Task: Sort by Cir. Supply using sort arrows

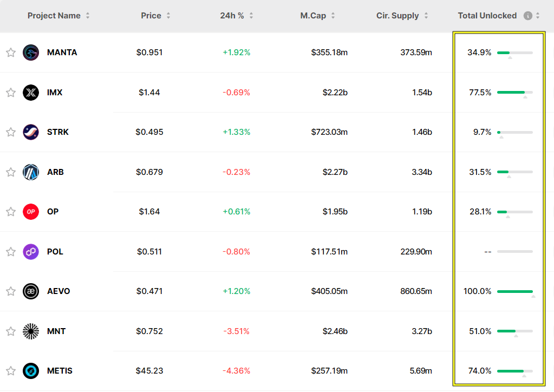Action: [426, 16]
